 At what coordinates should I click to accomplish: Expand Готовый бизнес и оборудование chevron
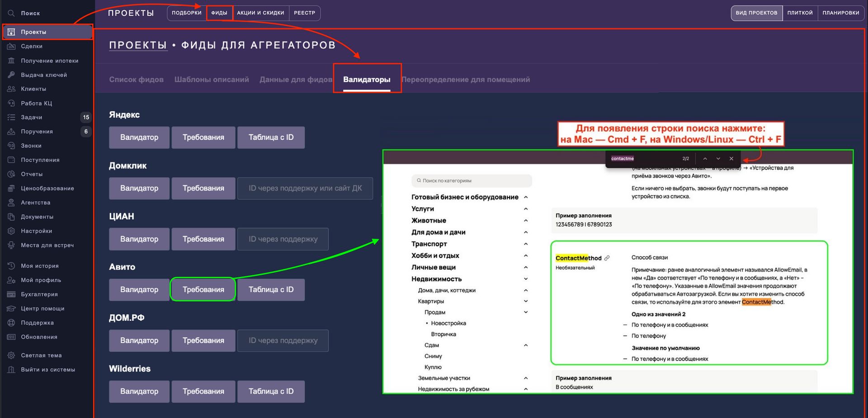(x=526, y=197)
